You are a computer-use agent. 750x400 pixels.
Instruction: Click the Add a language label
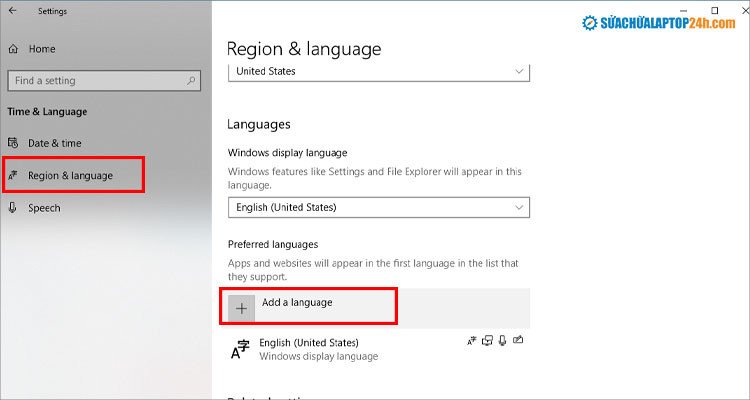296,302
